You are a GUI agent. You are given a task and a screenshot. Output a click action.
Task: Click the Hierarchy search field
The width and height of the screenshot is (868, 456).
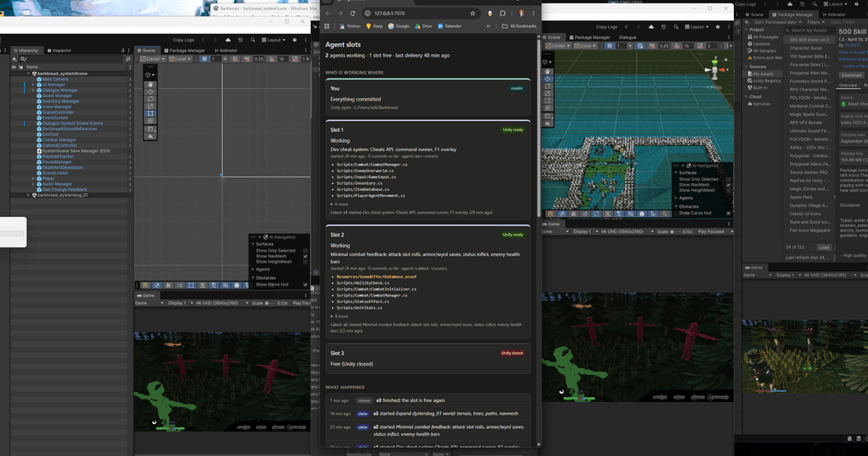[72, 58]
